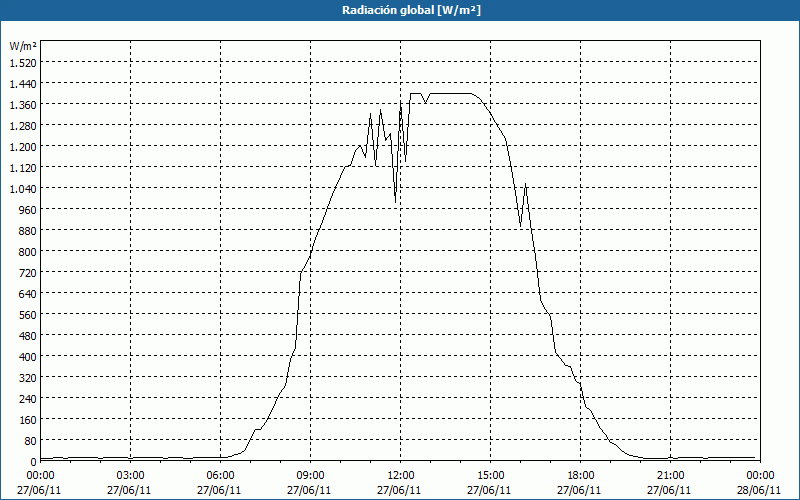800x500 pixels.
Task: Click the 240 y-axis label
Action: [28, 399]
